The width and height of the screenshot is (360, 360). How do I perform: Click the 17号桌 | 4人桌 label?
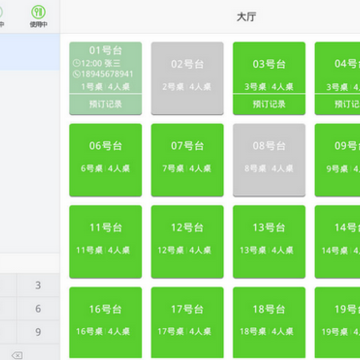click(184, 331)
